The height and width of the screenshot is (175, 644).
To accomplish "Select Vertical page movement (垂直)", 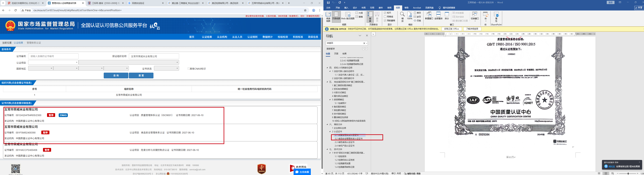I will (x=370, y=17).
